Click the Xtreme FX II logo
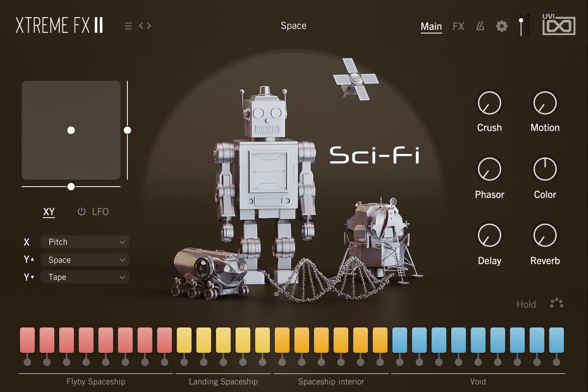The image size is (588, 392). (59, 25)
